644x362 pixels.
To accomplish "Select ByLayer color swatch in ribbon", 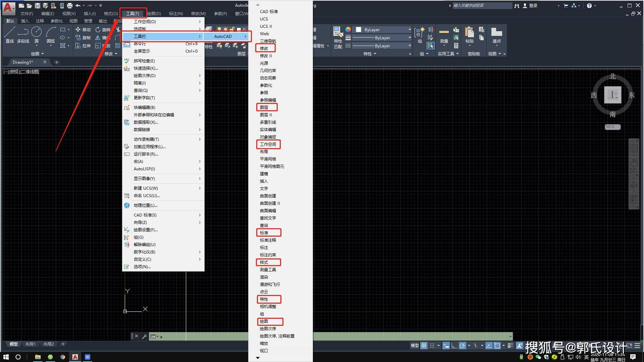I will (358, 29).
